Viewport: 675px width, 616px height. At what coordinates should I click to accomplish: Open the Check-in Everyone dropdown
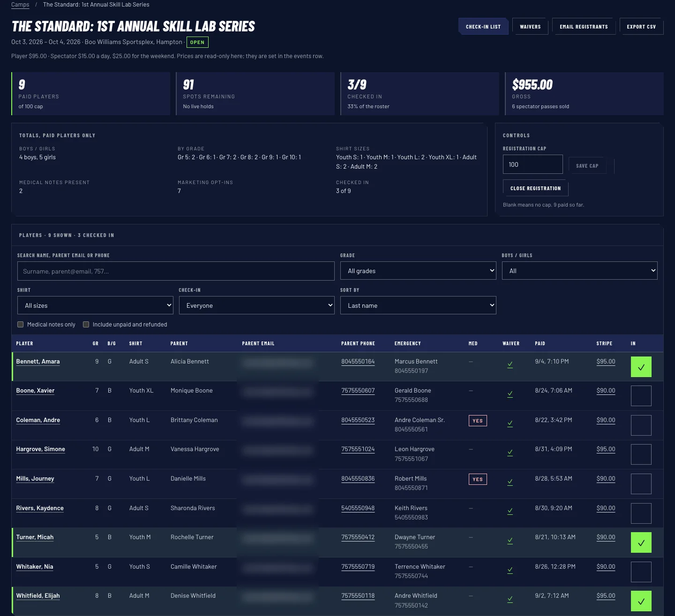click(257, 305)
